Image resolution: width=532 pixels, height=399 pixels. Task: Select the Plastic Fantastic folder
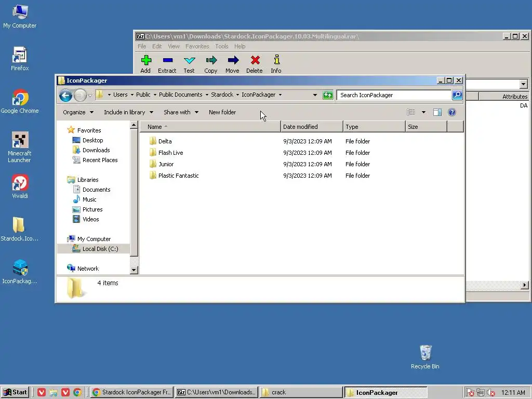tap(174, 176)
